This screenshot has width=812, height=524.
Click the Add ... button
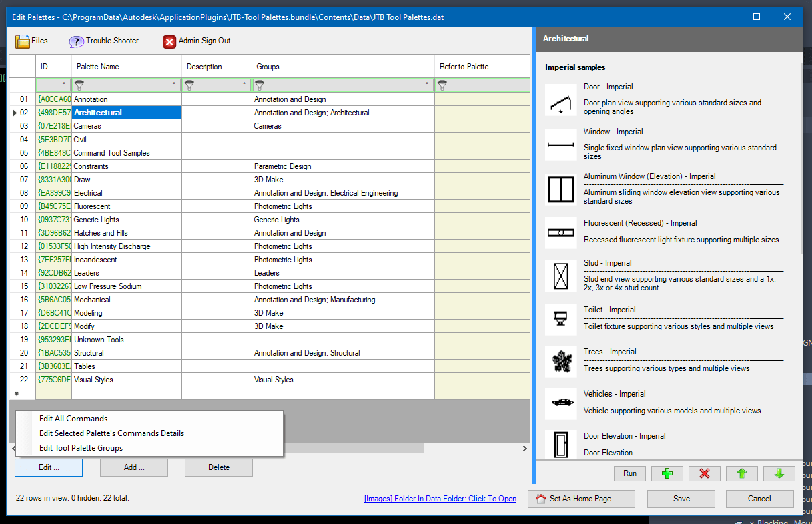pyautogui.click(x=134, y=467)
